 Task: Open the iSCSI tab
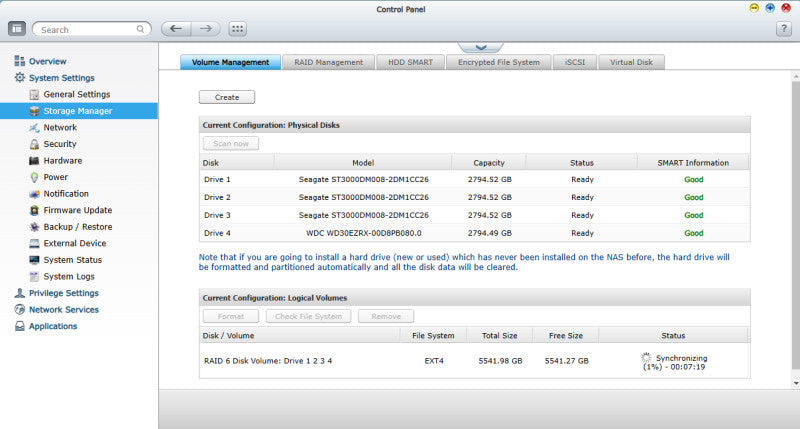tap(575, 62)
